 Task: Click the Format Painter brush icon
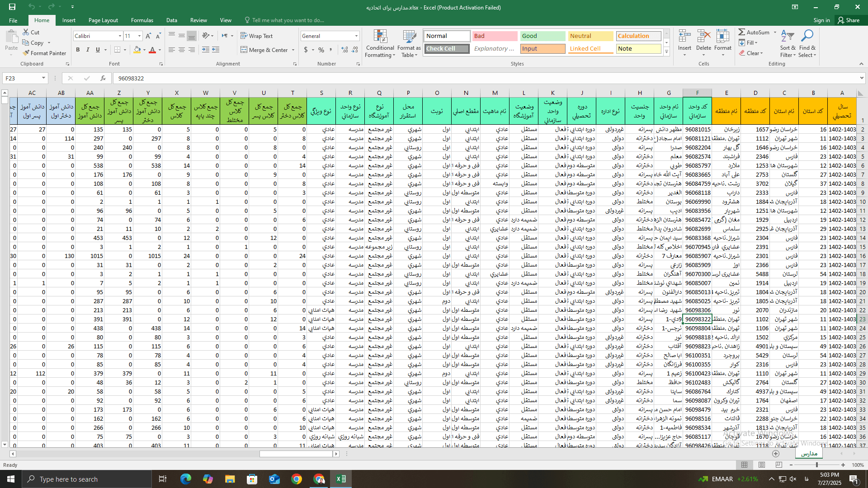click(x=26, y=53)
